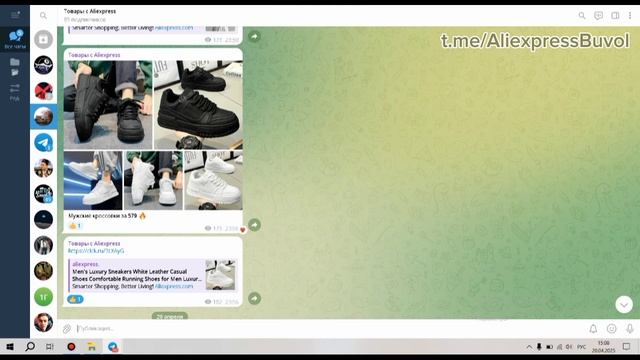The width and height of the screenshot is (640, 360).
Task: Click the date badge at chat bottom
Action: pyautogui.click(x=170, y=316)
